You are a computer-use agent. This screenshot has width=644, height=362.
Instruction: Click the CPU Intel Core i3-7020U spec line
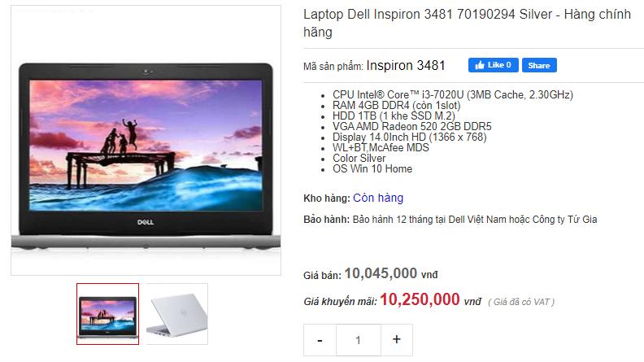coord(453,95)
